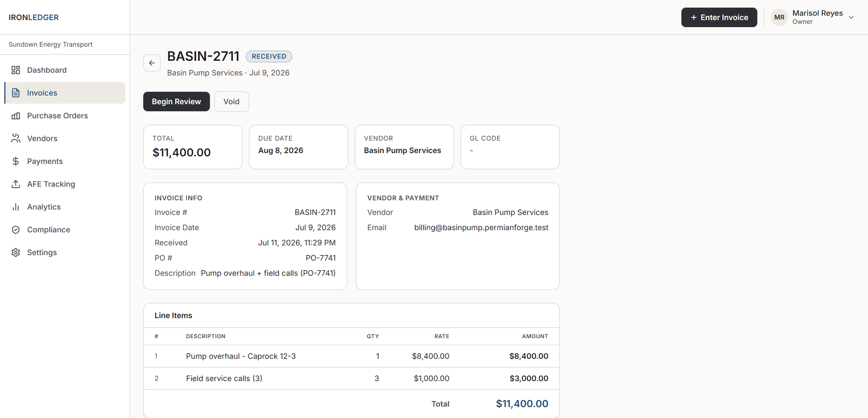Click the Vendor card Basin Pump Services
Screen dimensions: 868x418
(404, 147)
